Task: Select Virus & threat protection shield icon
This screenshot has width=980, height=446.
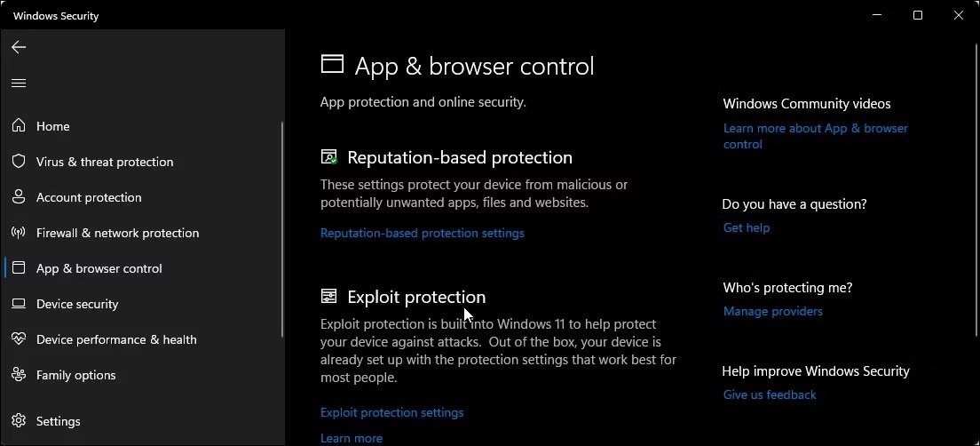Action: tap(19, 162)
